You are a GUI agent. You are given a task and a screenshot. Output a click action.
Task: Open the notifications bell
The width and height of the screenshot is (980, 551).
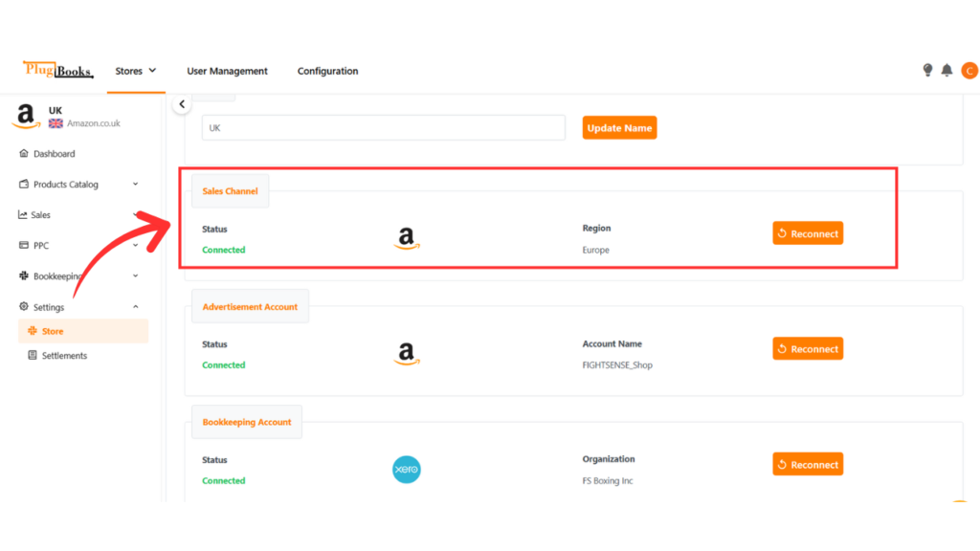[947, 71]
